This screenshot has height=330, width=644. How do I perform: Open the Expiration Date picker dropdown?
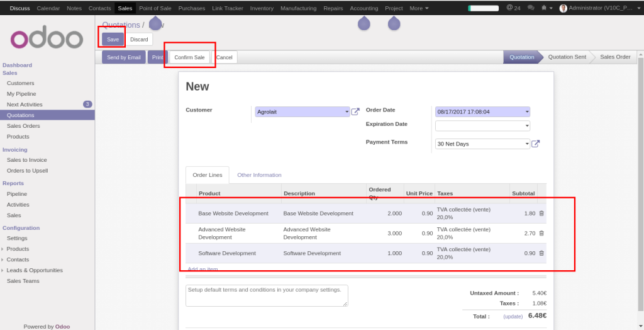point(526,126)
